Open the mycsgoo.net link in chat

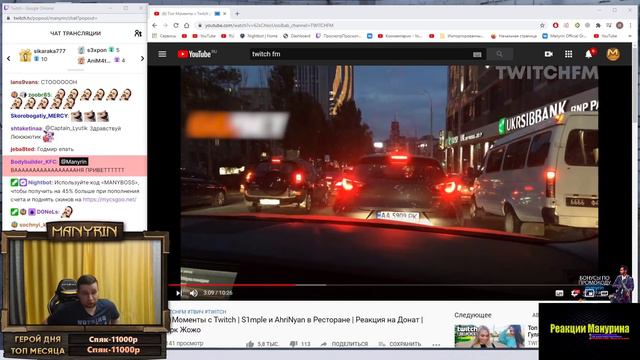[x=109, y=200]
